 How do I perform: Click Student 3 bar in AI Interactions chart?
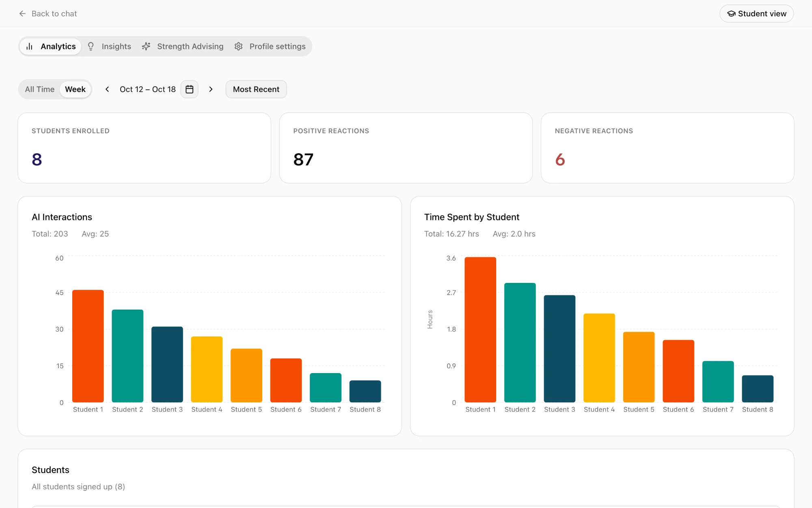coord(167,365)
